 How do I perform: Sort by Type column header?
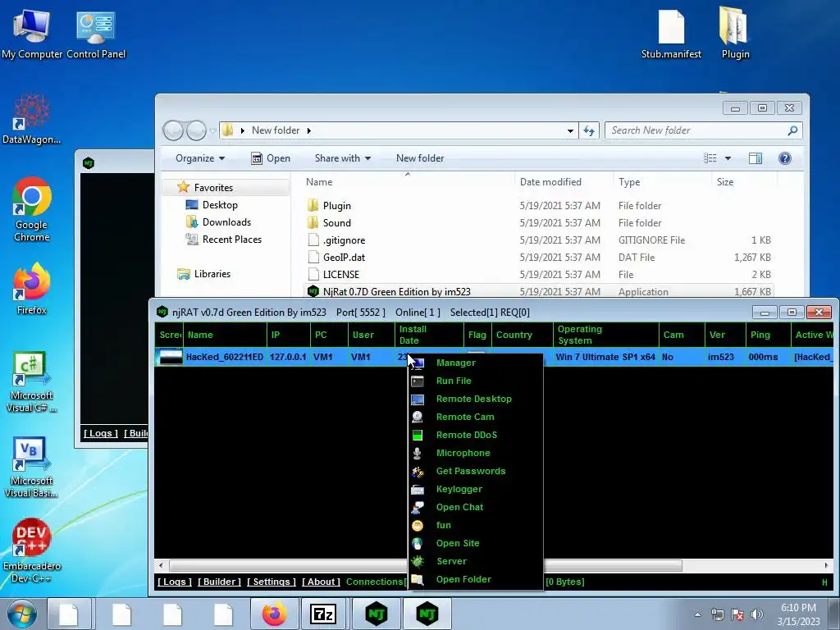tap(629, 182)
